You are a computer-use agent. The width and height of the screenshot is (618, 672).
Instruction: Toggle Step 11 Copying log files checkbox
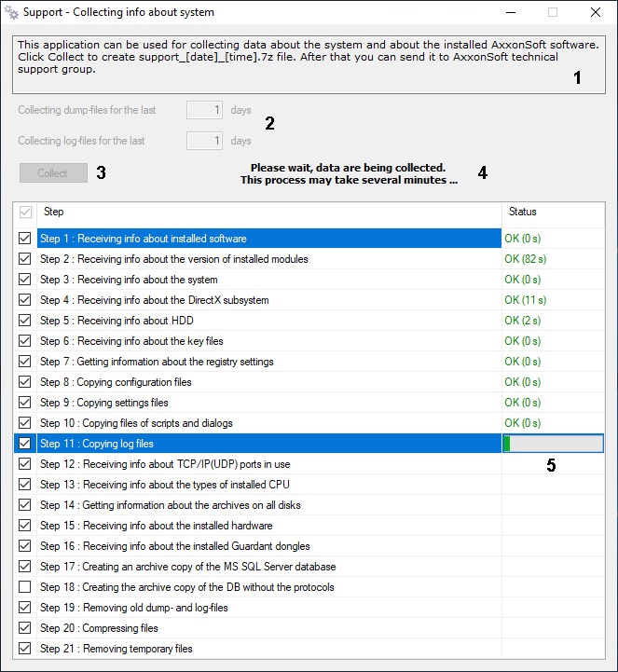(25, 443)
